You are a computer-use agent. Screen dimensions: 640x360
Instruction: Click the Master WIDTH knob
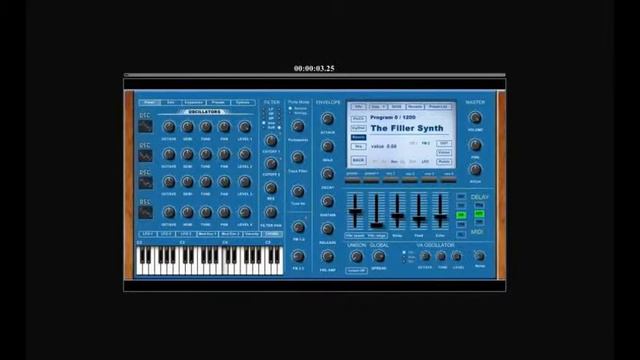[475, 169]
